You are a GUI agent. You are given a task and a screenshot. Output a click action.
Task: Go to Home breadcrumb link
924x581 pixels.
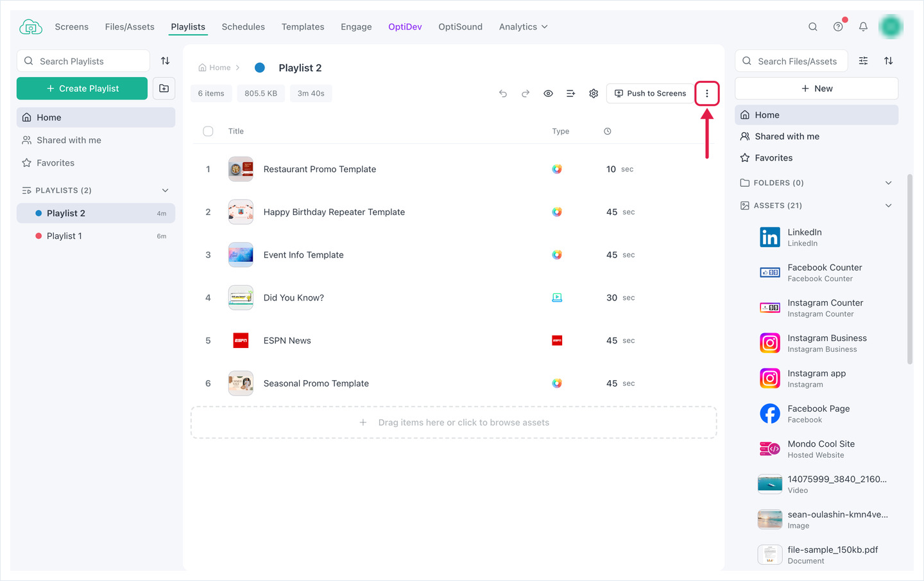point(214,67)
